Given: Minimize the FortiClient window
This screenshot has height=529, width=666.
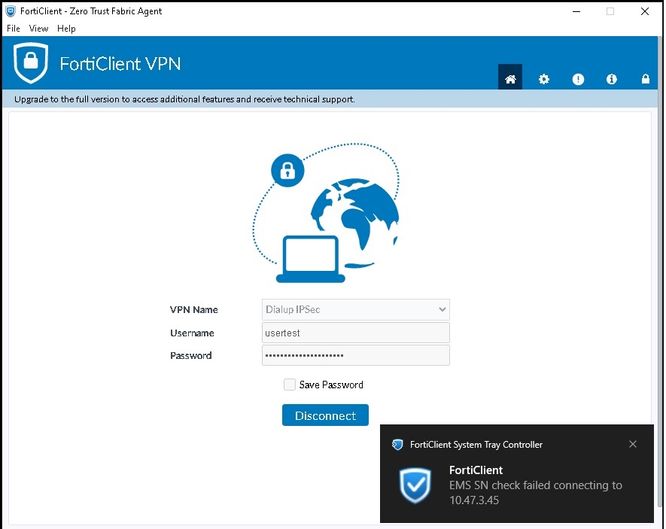Looking at the screenshot, I should 576,11.
